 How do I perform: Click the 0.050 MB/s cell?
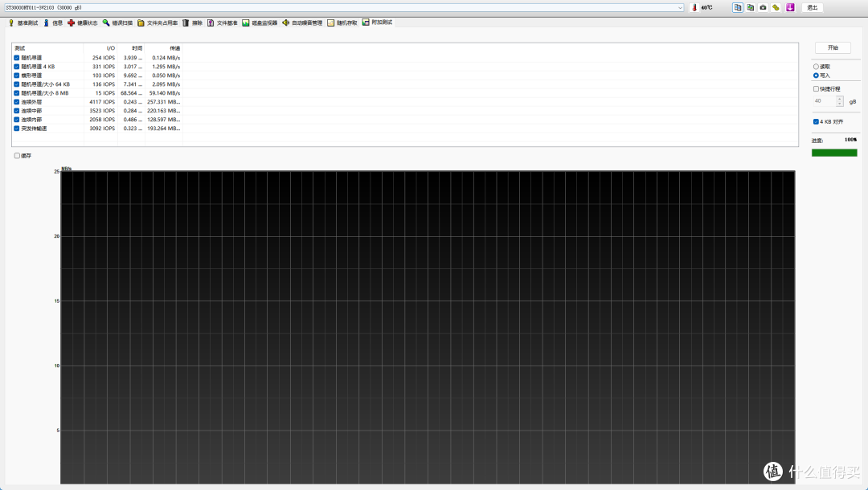[166, 76]
